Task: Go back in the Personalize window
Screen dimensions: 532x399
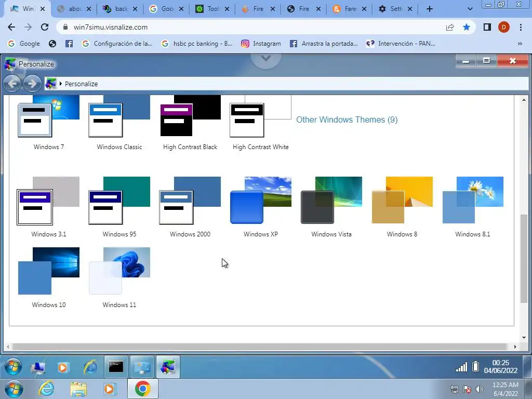Action: 12,84
